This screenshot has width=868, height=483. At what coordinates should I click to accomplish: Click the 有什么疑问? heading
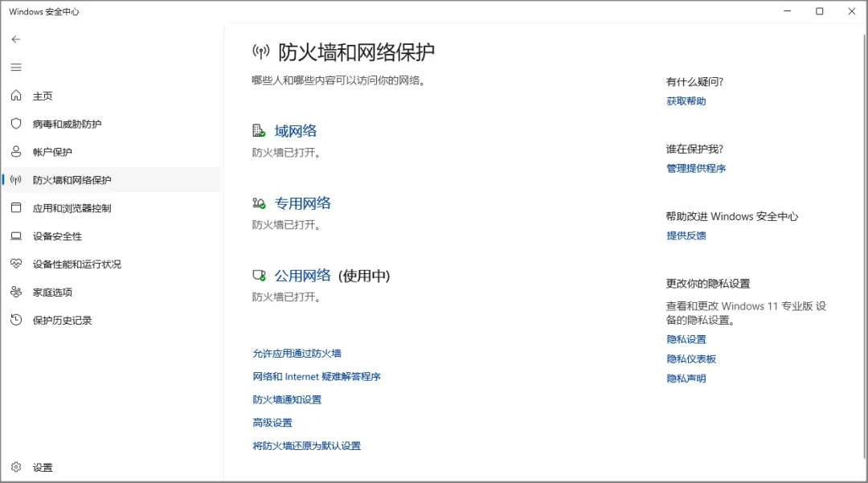694,82
